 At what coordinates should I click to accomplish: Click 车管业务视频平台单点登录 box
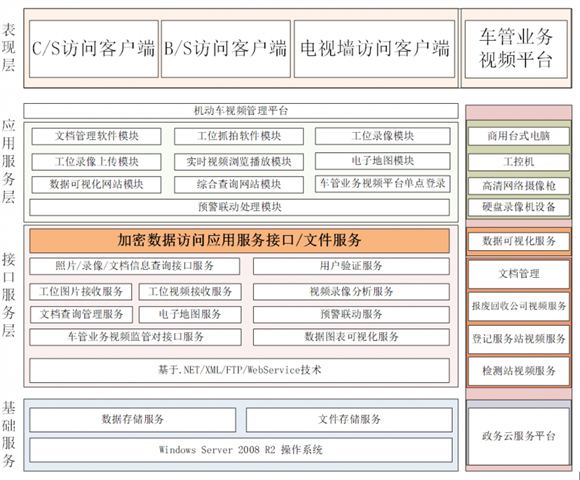[x=382, y=184]
